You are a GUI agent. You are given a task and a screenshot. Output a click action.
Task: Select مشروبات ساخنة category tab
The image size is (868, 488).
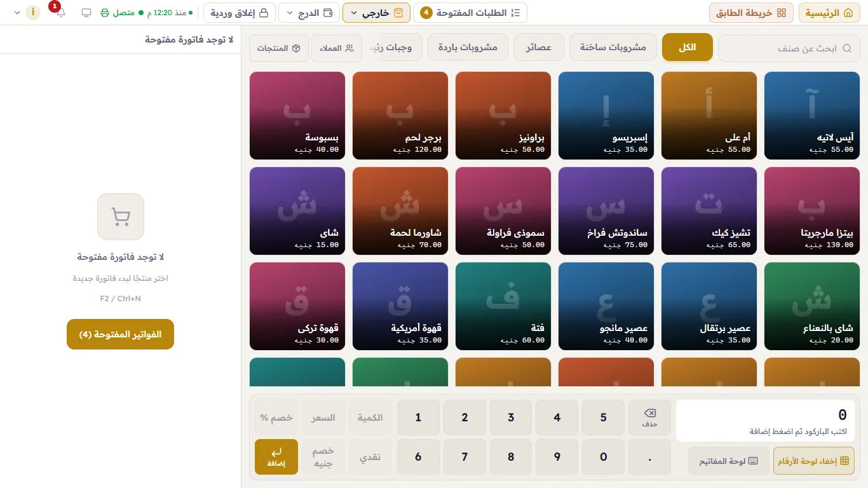click(613, 48)
